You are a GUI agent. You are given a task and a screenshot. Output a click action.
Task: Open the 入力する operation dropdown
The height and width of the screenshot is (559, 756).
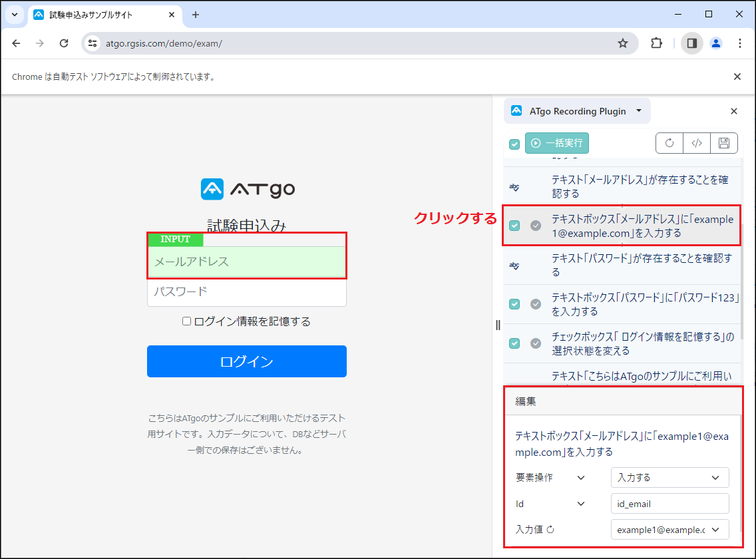[669, 477]
